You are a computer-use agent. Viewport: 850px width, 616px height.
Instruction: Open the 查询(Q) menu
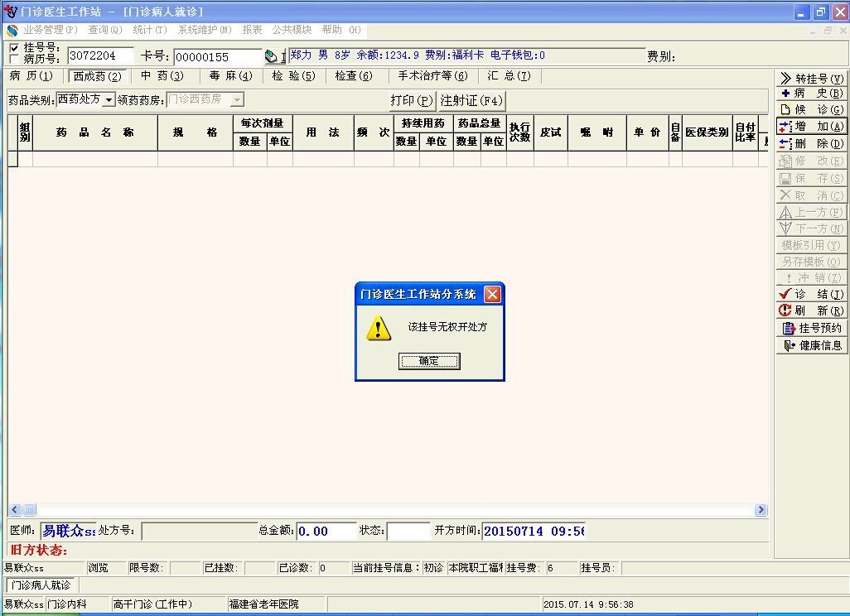pos(105,30)
